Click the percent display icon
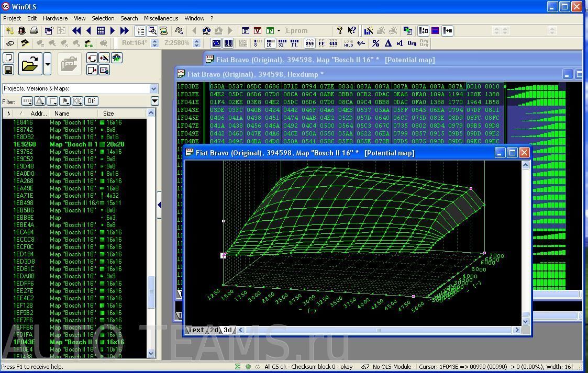 click(x=375, y=43)
